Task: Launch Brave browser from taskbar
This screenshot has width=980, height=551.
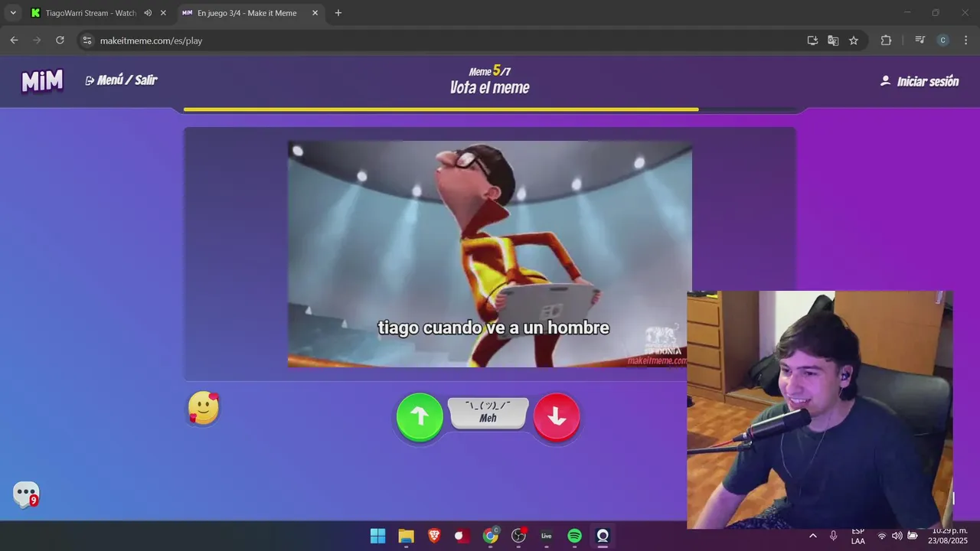Action: pos(434,536)
